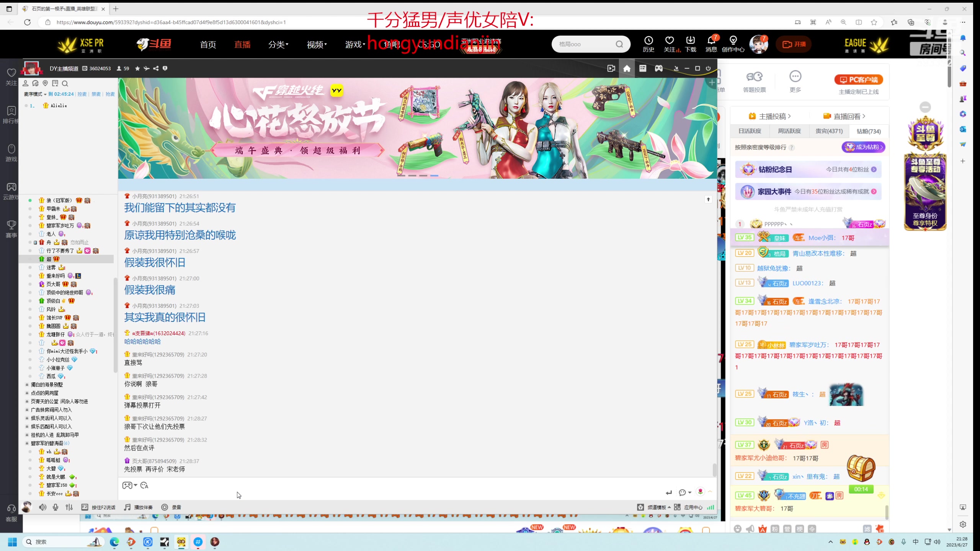The width and height of the screenshot is (980, 551).
Task: Switch to the 钻粉(734) tab
Action: tap(869, 131)
